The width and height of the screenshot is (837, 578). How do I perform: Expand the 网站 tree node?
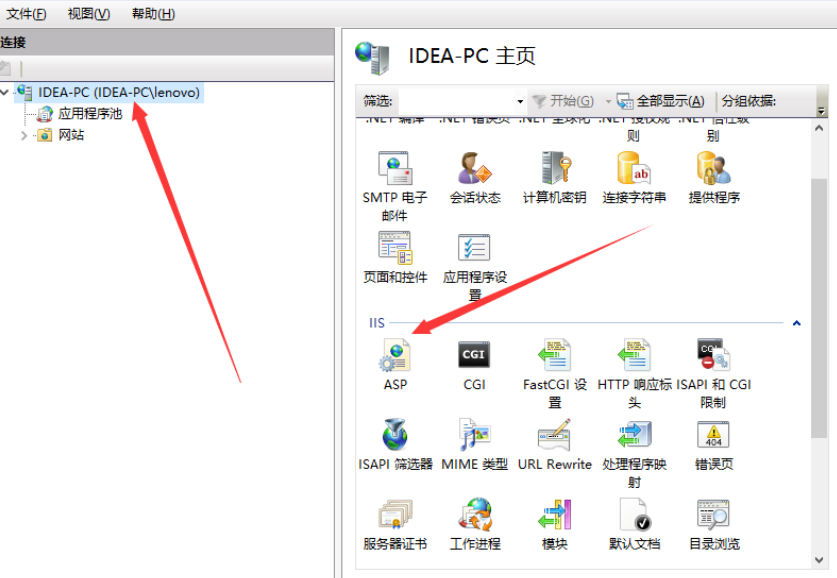(23, 135)
